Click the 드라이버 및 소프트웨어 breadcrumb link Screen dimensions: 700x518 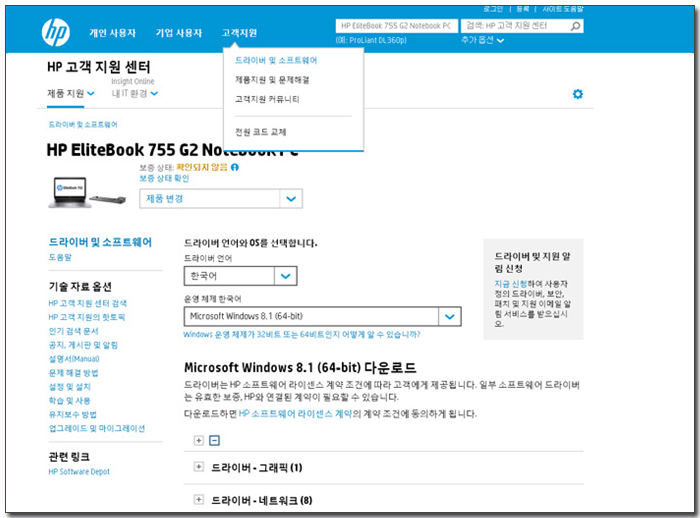[83, 125]
